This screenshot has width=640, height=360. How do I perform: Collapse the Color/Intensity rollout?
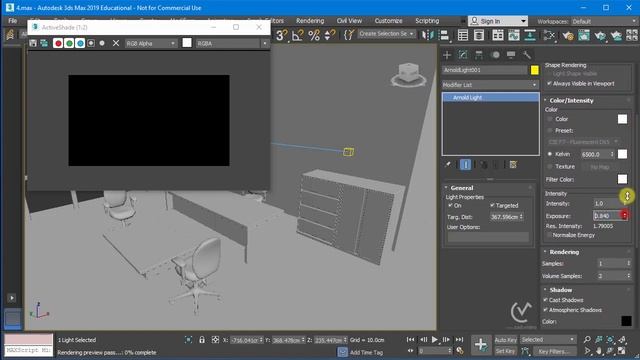[x=571, y=100]
